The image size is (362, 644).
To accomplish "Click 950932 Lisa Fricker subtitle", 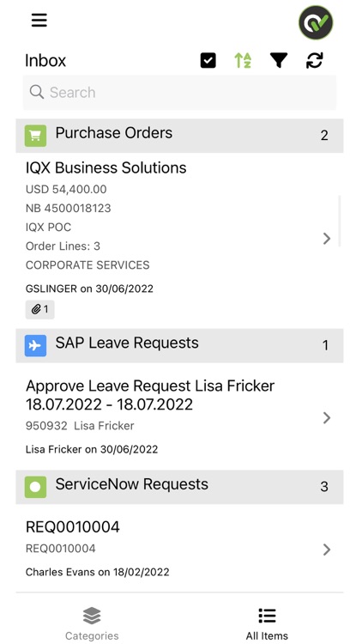I will coord(80,426).
